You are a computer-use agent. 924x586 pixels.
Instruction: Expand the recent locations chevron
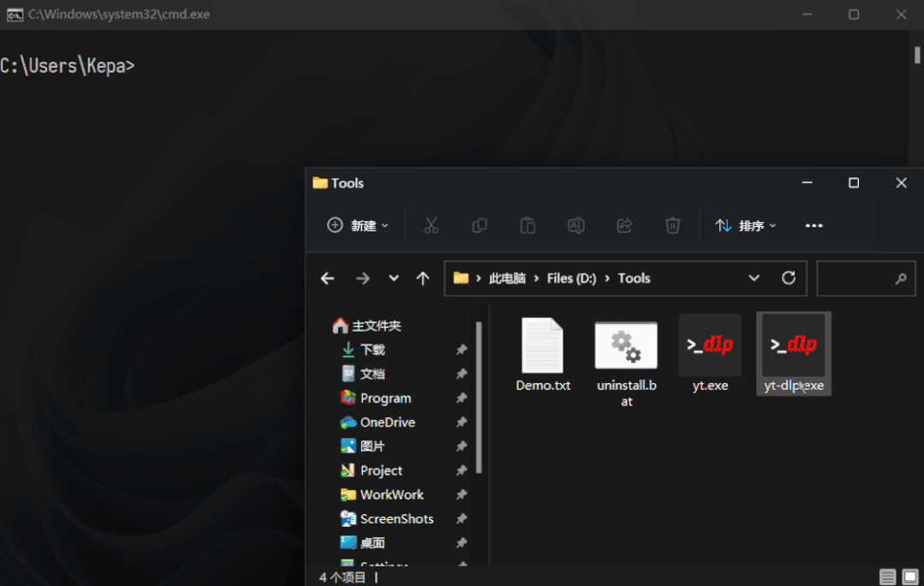click(394, 278)
